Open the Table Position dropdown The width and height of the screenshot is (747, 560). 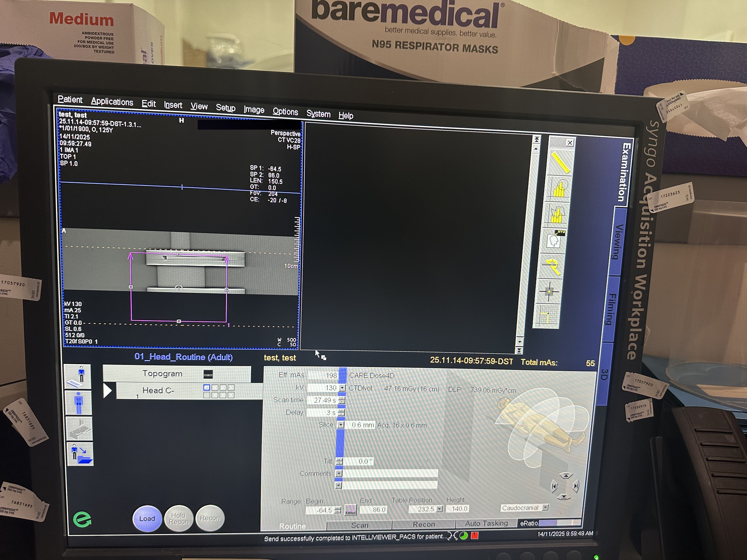pos(439,509)
